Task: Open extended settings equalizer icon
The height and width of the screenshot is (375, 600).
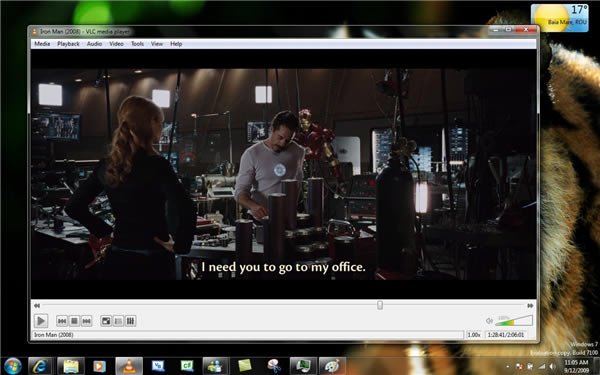Action: [x=130, y=321]
